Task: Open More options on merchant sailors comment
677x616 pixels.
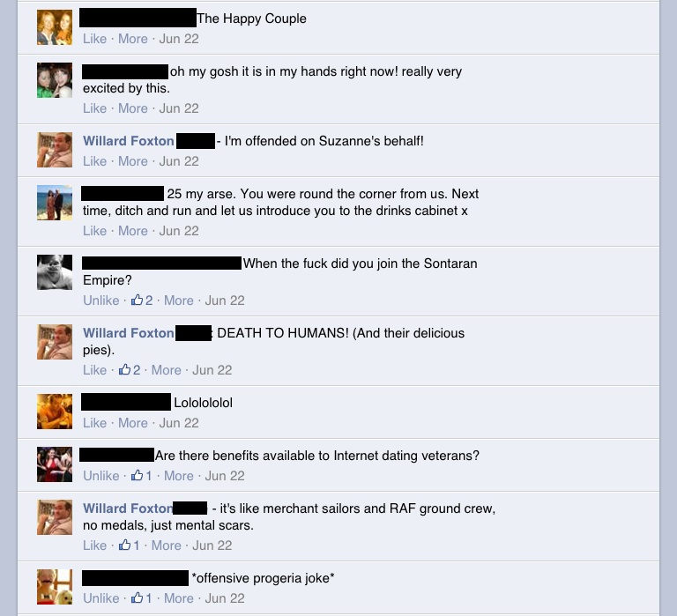Action: (x=167, y=545)
